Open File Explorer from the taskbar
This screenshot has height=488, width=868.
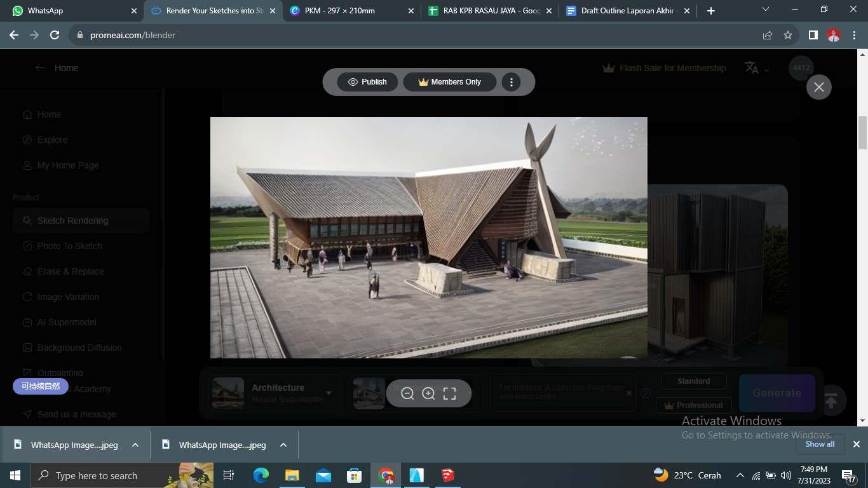tap(292, 475)
